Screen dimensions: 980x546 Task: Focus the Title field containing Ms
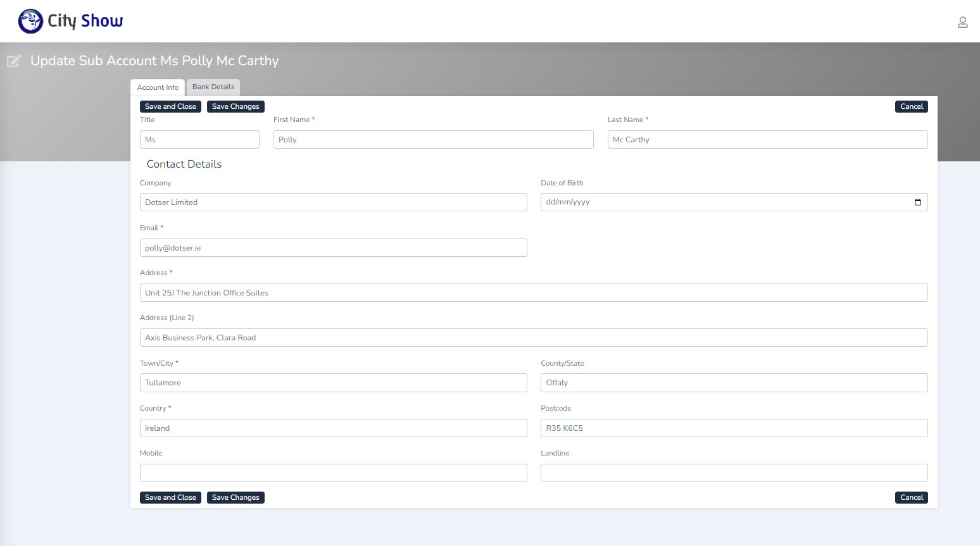(x=199, y=140)
